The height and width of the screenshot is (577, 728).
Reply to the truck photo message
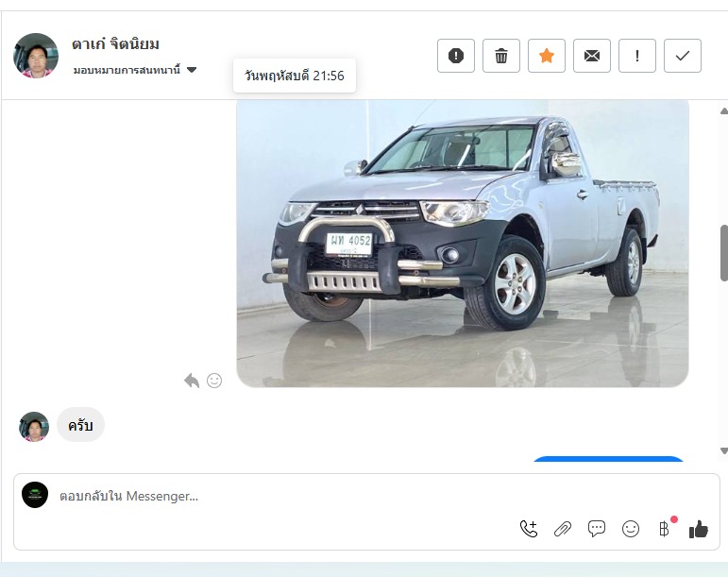192,381
